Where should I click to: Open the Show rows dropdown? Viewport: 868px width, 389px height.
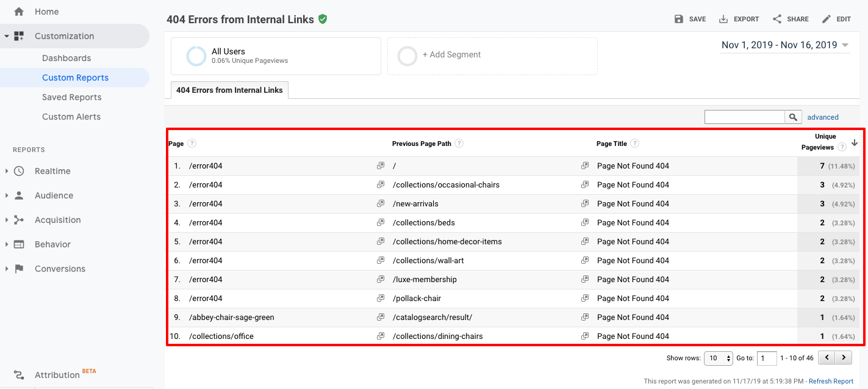click(718, 358)
